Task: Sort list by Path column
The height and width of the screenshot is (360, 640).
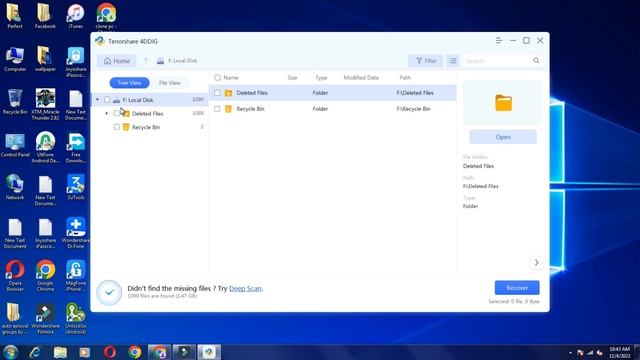Action: click(405, 78)
